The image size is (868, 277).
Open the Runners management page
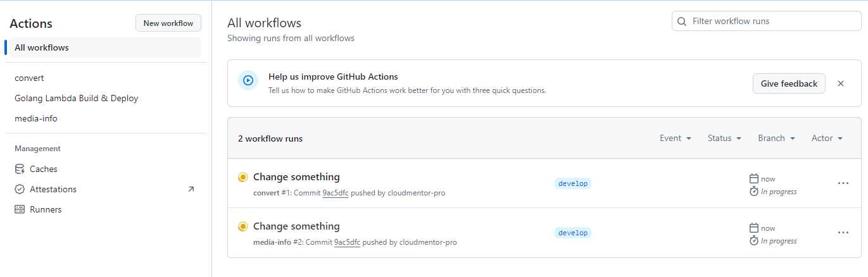click(45, 209)
